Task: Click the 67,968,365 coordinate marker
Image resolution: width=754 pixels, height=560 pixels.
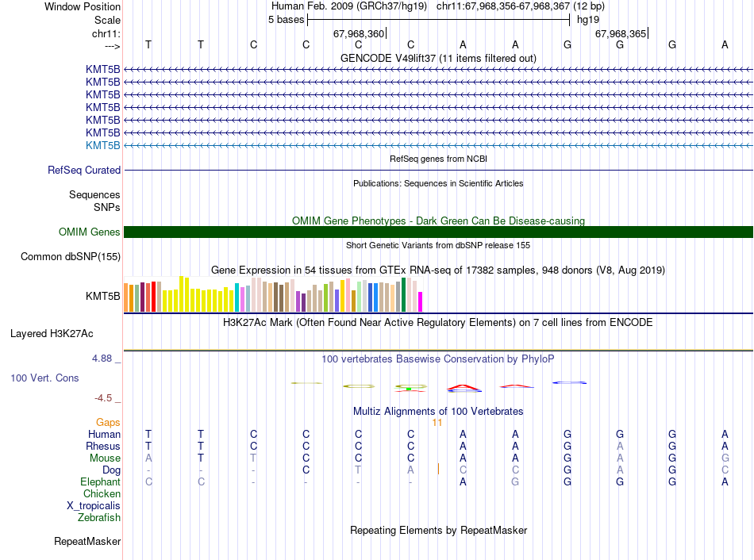Action: pyautogui.click(x=621, y=33)
